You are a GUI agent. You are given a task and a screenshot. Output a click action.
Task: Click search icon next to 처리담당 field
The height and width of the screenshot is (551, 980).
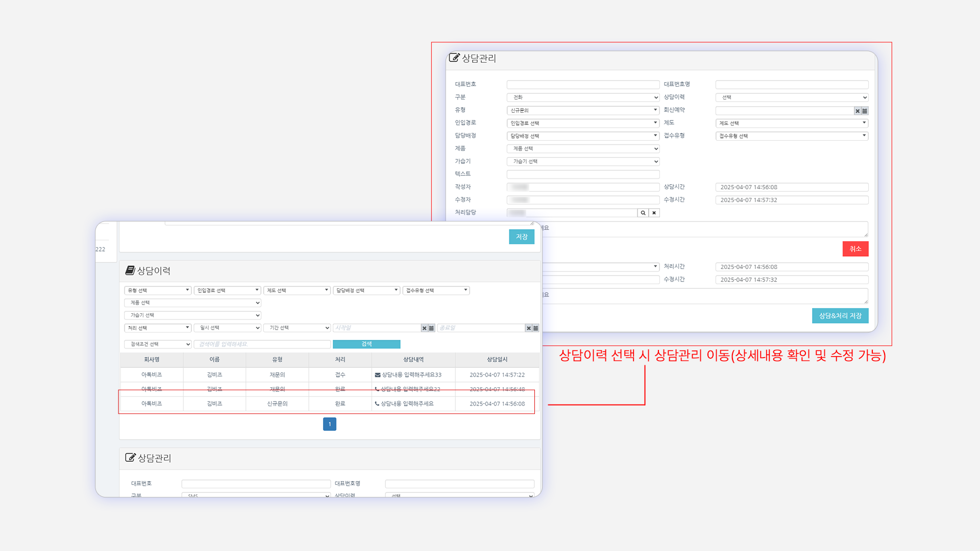click(643, 213)
